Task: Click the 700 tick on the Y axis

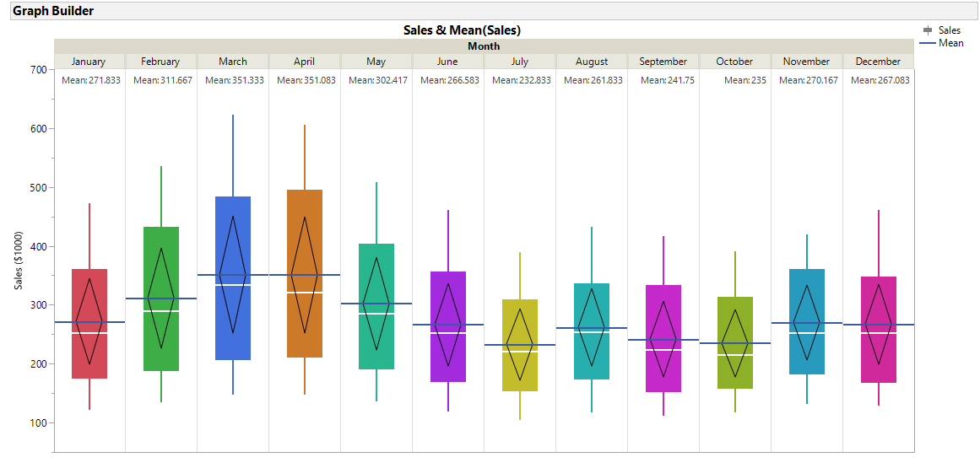Action: (x=38, y=70)
